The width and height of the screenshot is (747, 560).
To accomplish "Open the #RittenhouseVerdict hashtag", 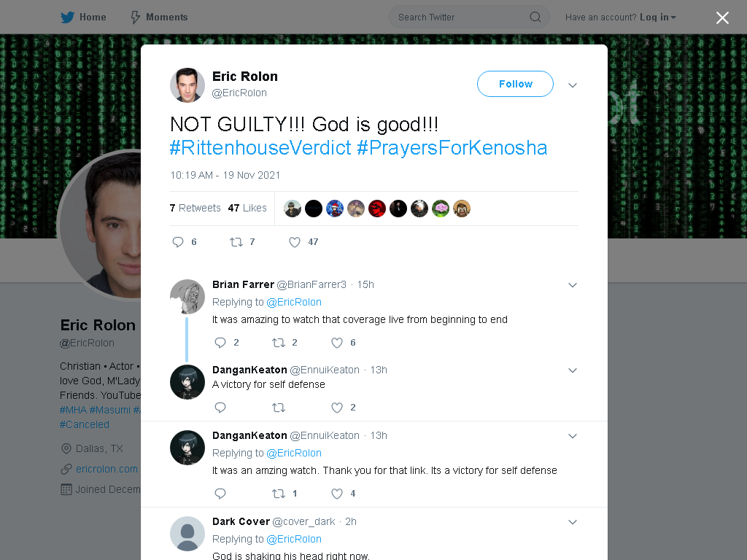I will point(260,147).
